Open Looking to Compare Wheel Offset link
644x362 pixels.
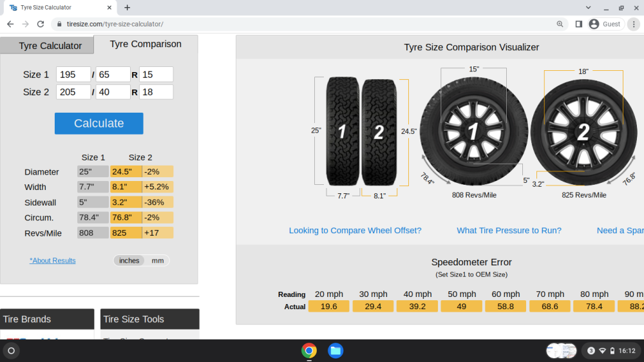tap(355, 231)
